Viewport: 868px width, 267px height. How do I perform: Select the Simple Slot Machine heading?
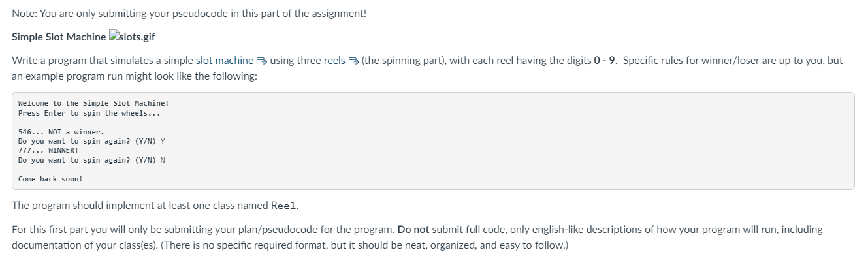pyautogui.click(x=59, y=36)
